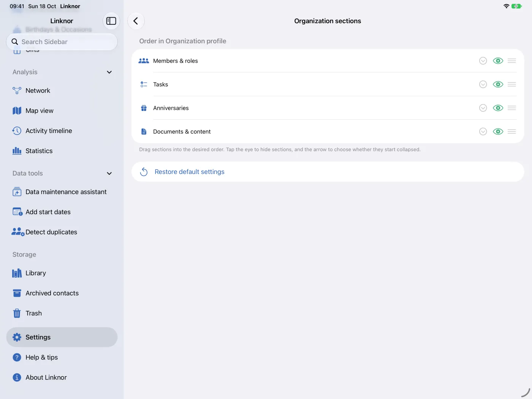Set Members & roles collapsed arrow
The image size is (532, 399).
483,61
